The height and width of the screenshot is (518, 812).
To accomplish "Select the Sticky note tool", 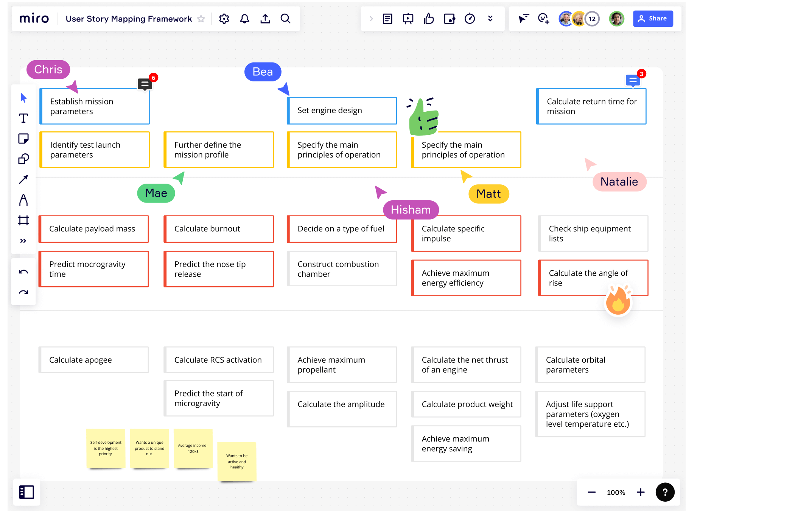I will coord(23,139).
